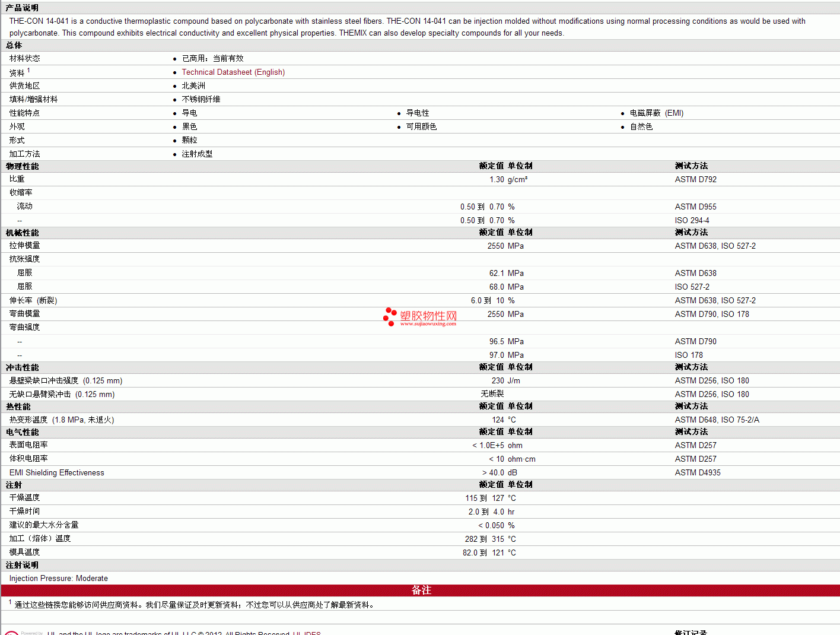This screenshot has height=635, width=840.
Task: Click the 自然色 appearance entry
Action: 641,126
